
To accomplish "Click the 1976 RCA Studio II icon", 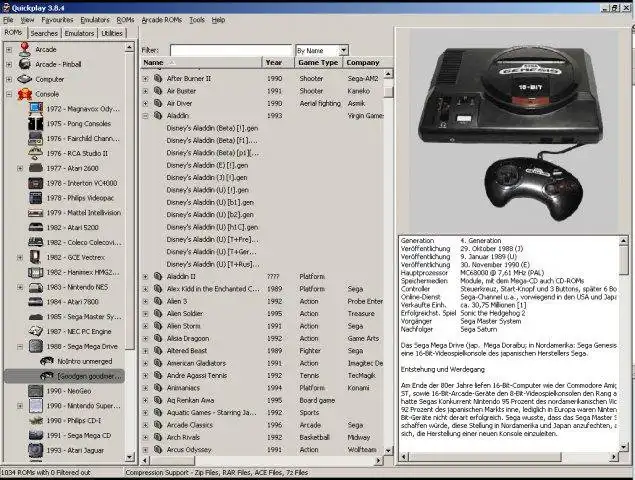I will [36, 153].
